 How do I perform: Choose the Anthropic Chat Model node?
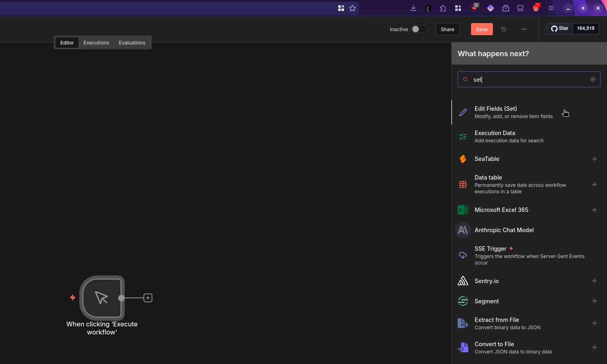tap(504, 230)
